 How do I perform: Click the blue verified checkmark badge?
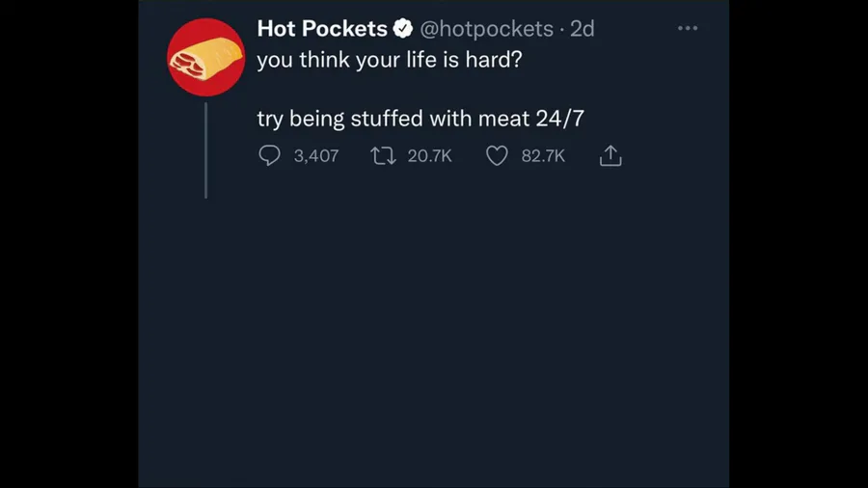(403, 29)
